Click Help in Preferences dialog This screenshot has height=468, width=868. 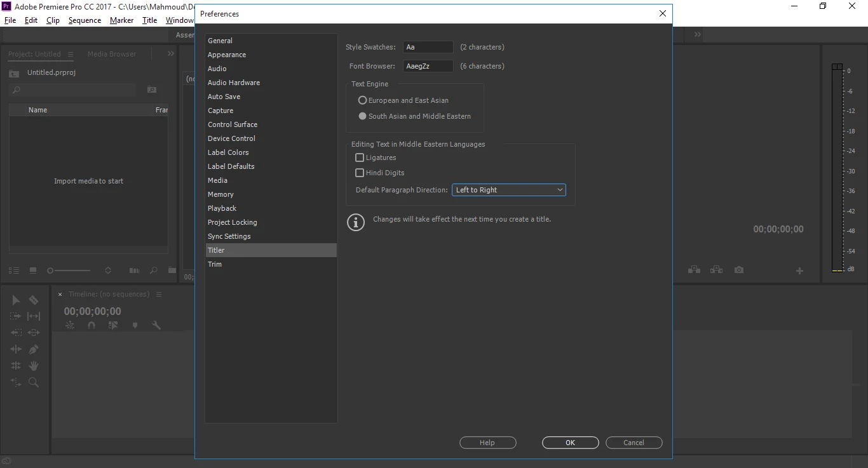(x=487, y=443)
